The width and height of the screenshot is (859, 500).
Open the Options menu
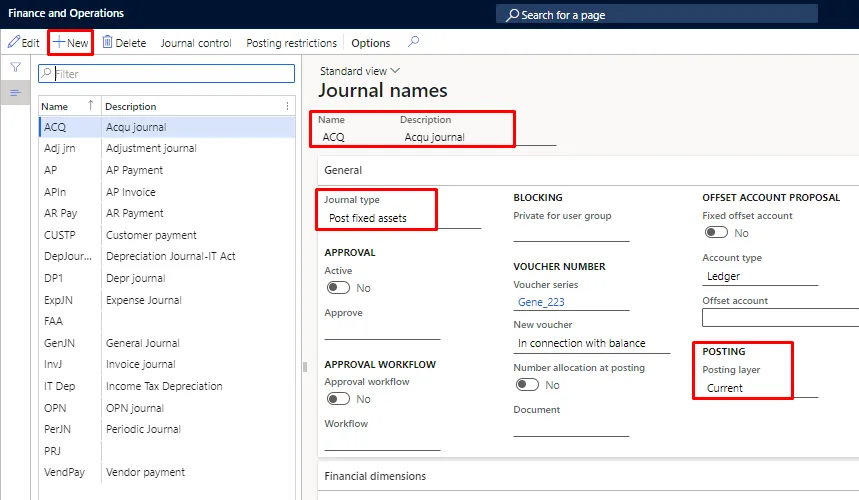(x=371, y=43)
